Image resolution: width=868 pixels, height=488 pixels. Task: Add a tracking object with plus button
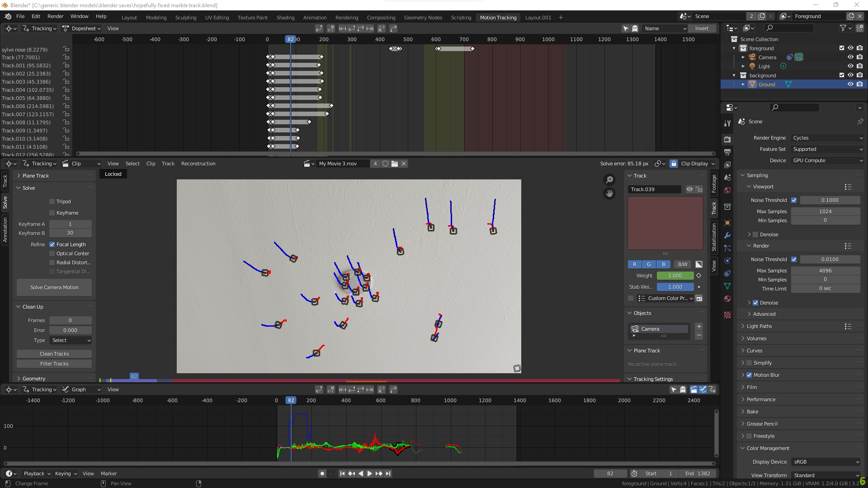click(x=699, y=327)
